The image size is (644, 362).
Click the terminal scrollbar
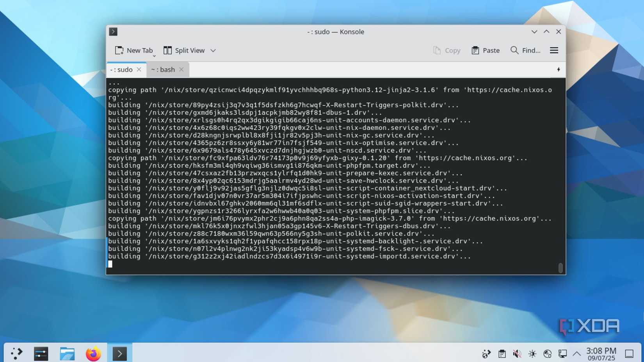pos(561,268)
